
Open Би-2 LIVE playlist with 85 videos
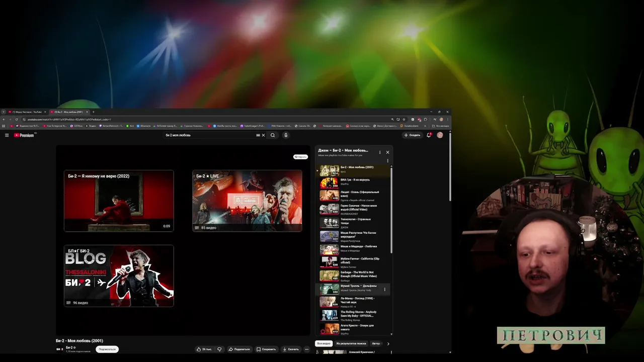click(x=247, y=201)
